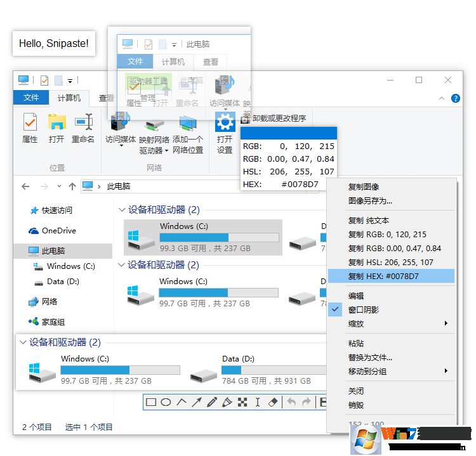Click 卸载或更改程序 in the ribbon
The image size is (476, 456).
click(x=273, y=119)
